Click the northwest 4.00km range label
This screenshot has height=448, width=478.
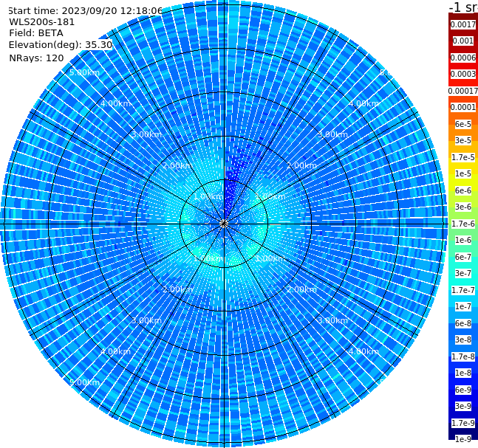[x=115, y=103]
